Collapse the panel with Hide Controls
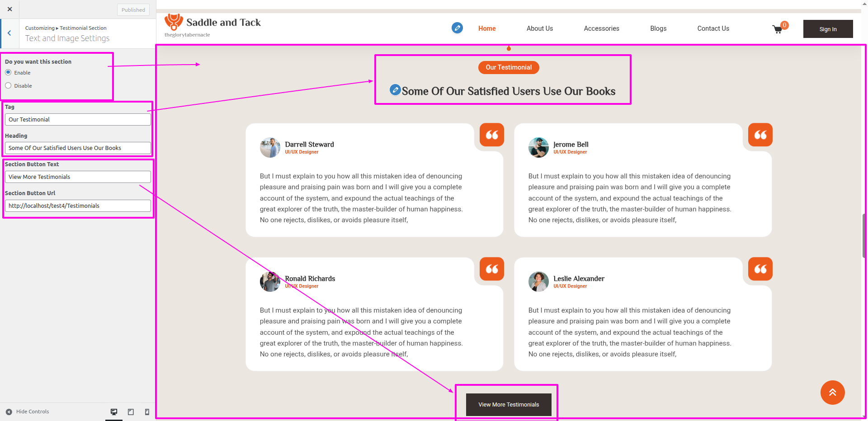This screenshot has width=868, height=421. (27, 412)
